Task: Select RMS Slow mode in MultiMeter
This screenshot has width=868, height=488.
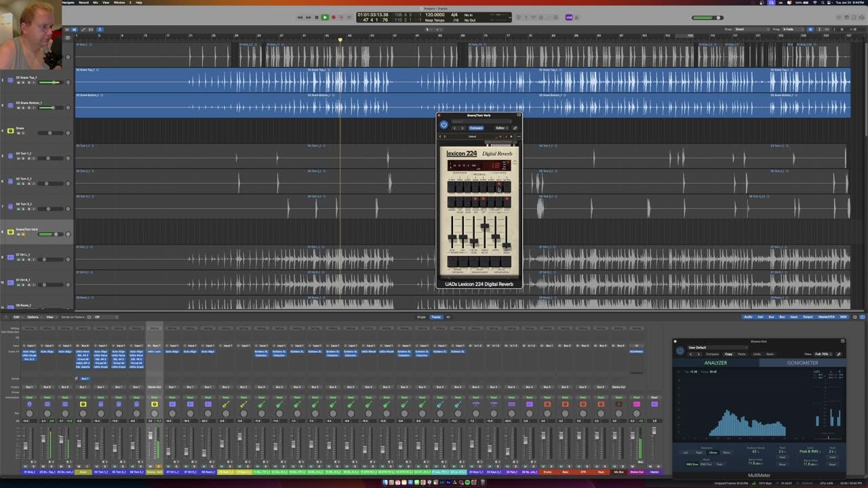Action: click(692, 464)
